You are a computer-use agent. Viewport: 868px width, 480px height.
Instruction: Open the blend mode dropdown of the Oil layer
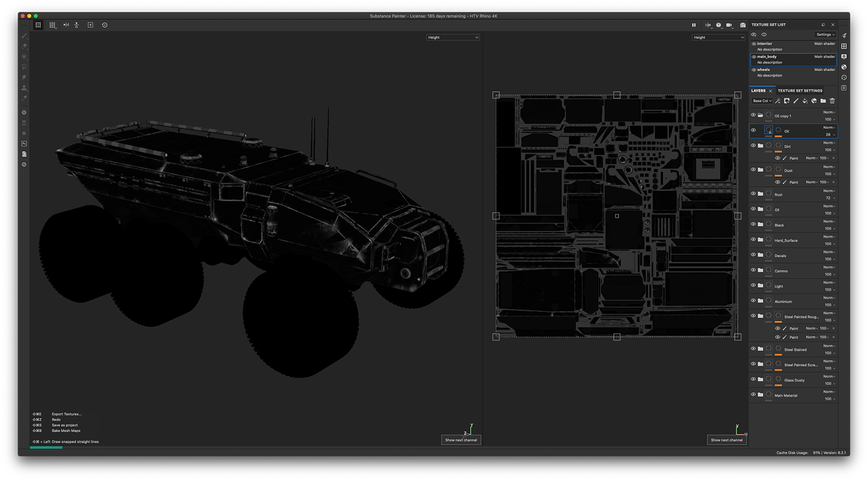830,127
